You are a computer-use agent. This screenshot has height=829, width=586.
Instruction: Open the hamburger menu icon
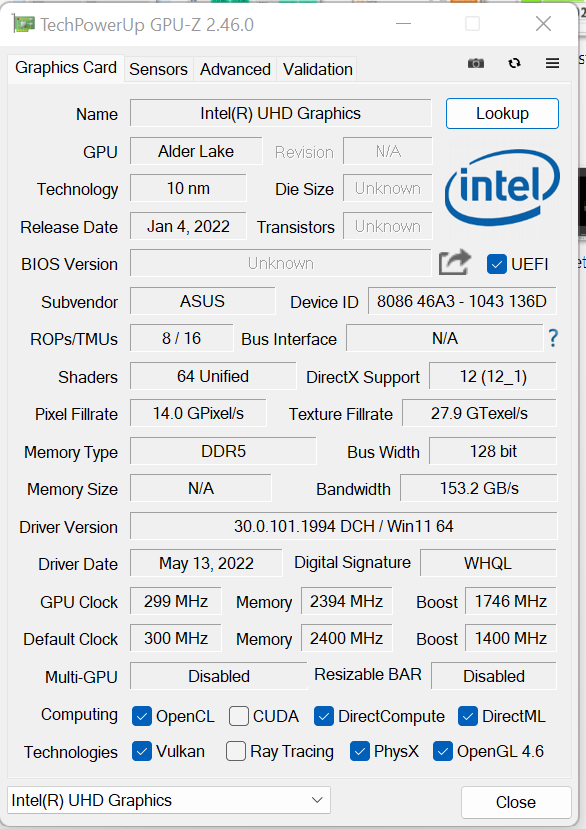pos(552,63)
